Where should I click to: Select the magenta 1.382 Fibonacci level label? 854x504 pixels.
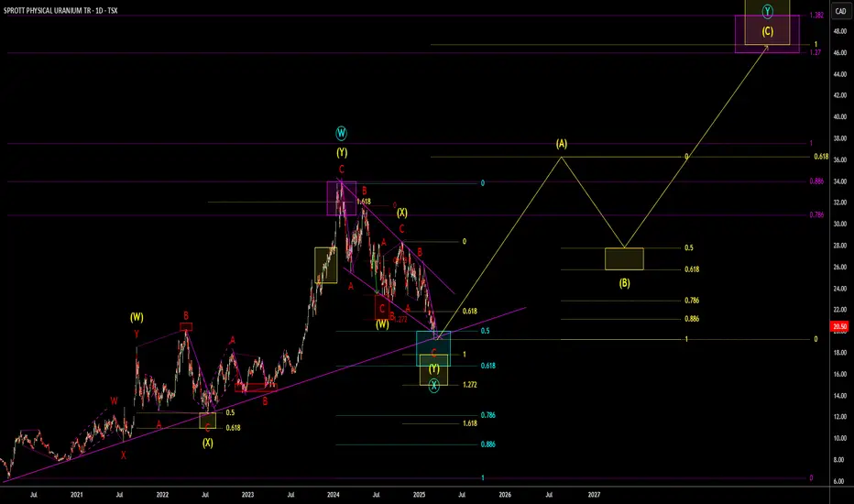coord(816,16)
